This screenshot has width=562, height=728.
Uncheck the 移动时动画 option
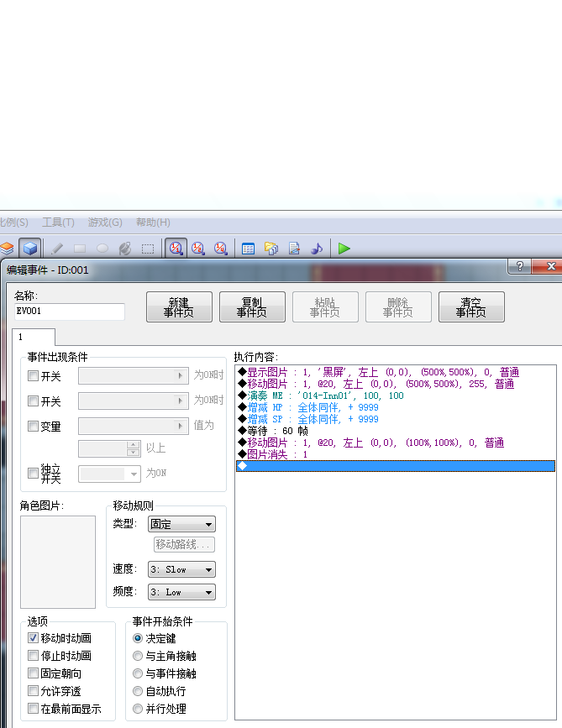(x=33, y=638)
